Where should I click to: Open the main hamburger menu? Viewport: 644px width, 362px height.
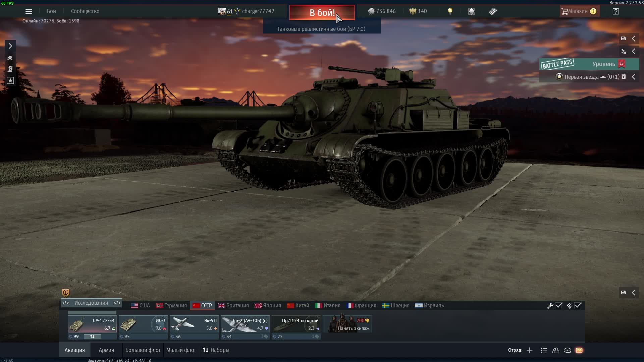[x=29, y=11]
